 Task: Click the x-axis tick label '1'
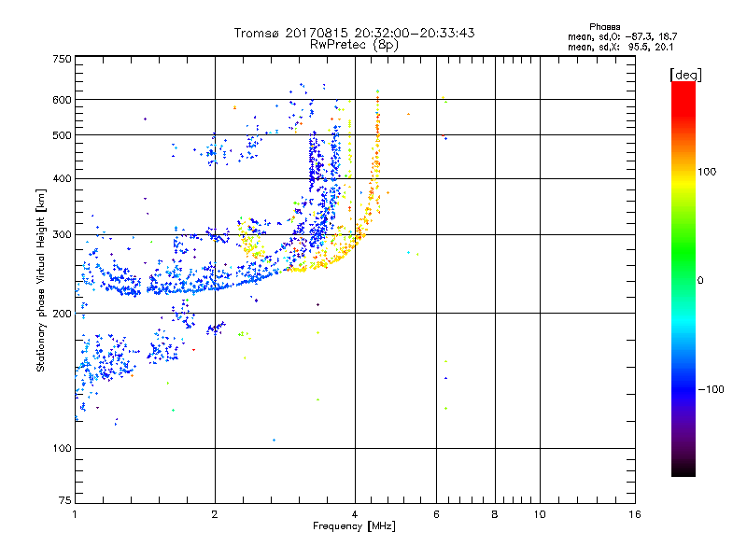coord(75,514)
